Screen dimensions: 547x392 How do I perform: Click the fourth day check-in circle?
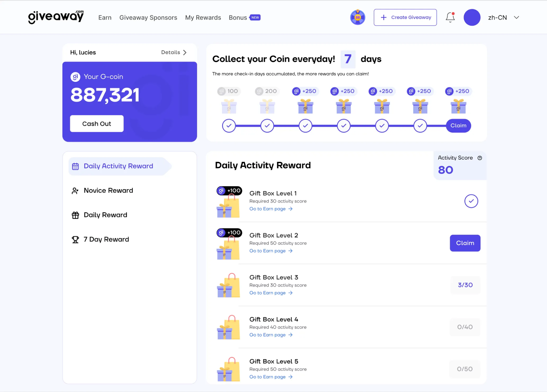(x=344, y=126)
